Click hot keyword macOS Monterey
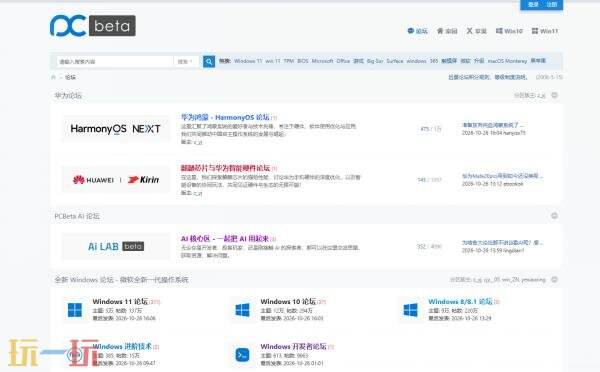 tap(507, 61)
